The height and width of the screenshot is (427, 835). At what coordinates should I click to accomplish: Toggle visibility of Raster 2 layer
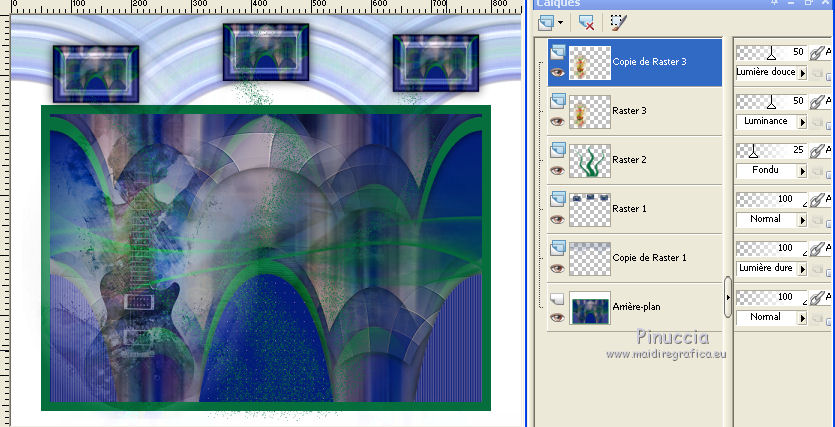click(x=557, y=170)
